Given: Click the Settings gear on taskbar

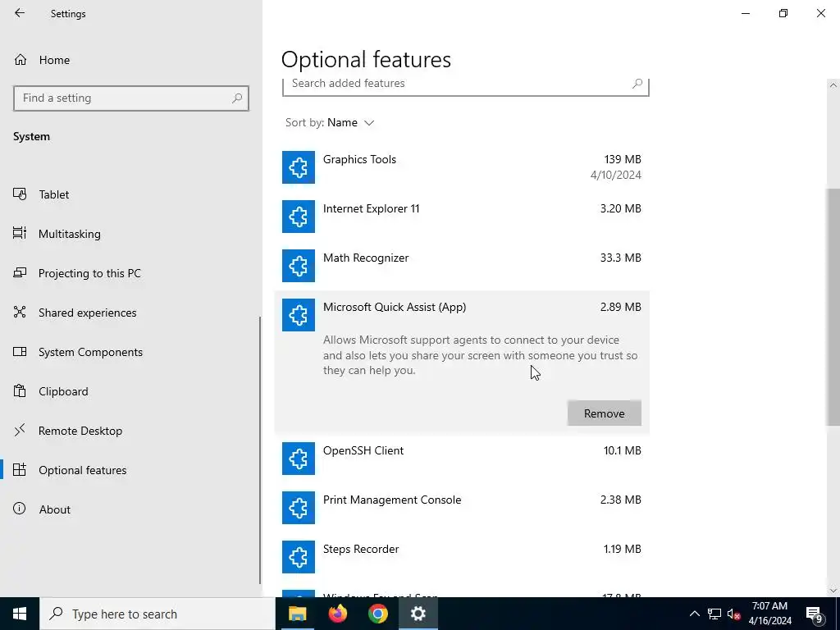Looking at the screenshot, I should (418, 614).
